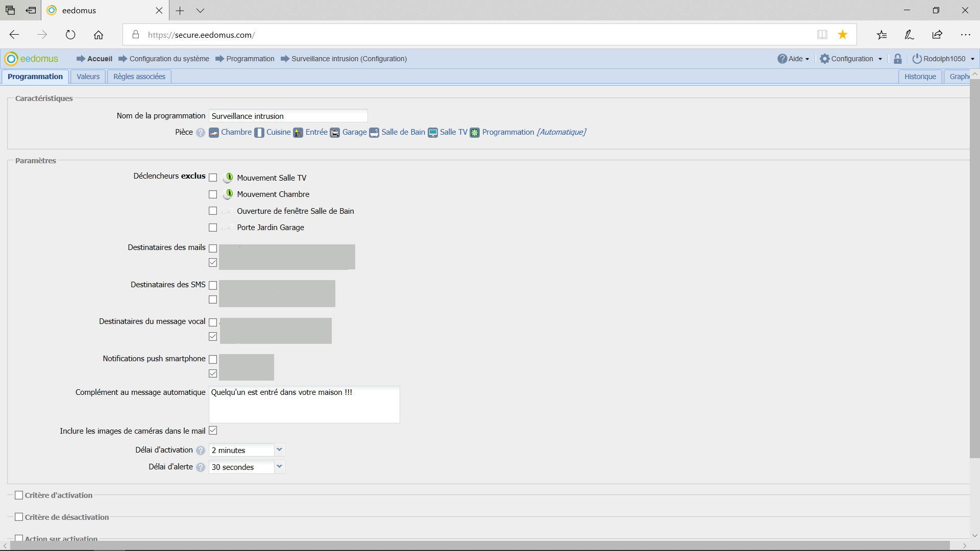Toggle checked message vocal recipient checkbox
Image resolution: width=980 pixels, height=551 pixels.
[x=213, y=337]
